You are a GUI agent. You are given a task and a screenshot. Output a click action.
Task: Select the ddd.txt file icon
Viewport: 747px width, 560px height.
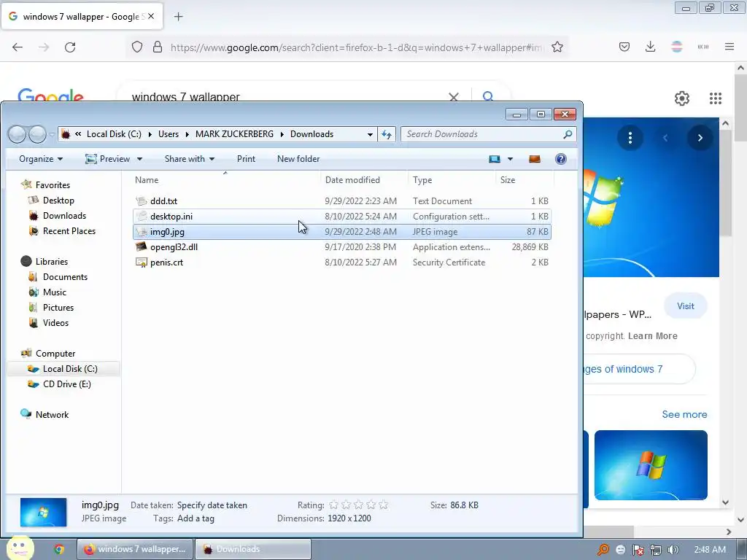[141, 201]
